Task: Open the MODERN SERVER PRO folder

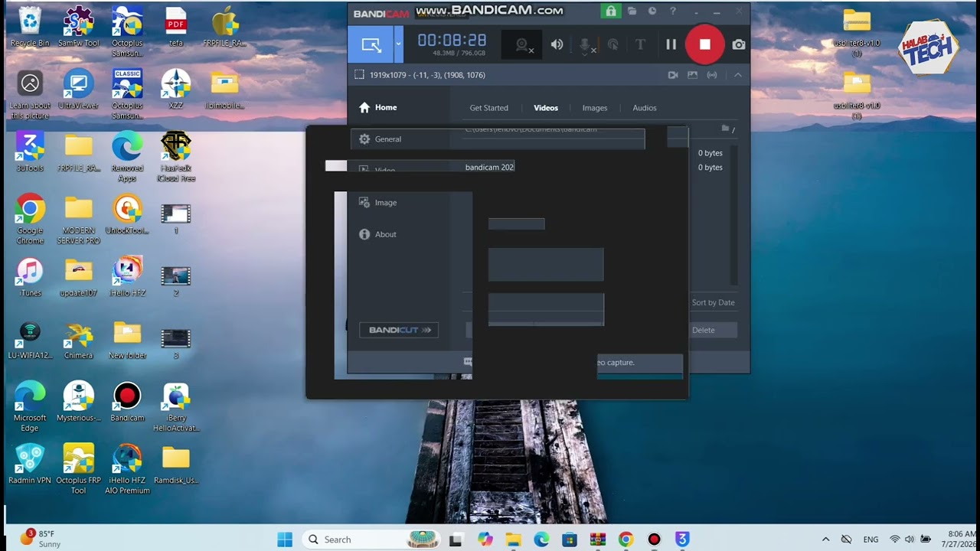Action: 78,220
